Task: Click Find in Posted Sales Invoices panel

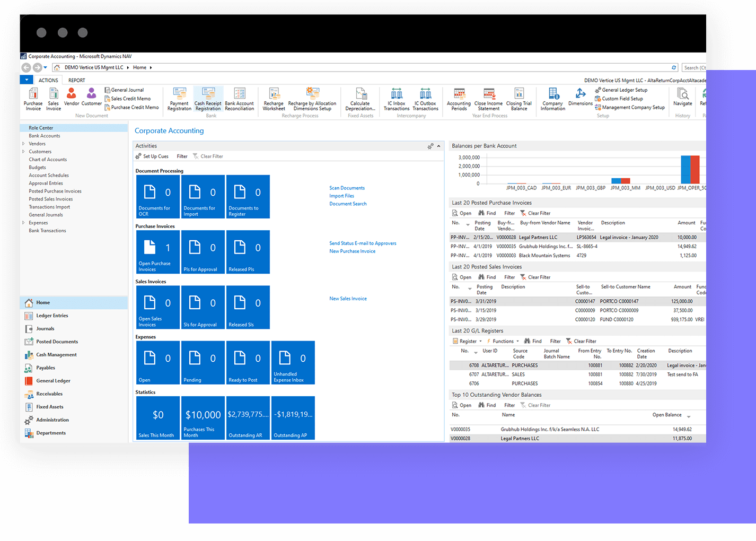Action: coord(487,277)
